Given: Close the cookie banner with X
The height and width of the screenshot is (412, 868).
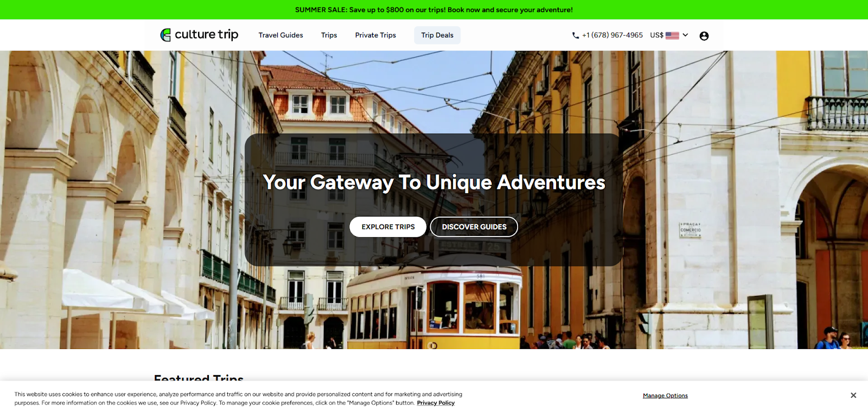Looking at the screenshot, I should [853, 395].
